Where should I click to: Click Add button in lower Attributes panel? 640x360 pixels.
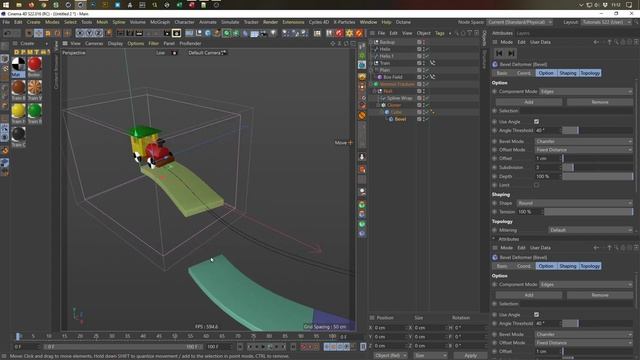(x=529, y=295)
